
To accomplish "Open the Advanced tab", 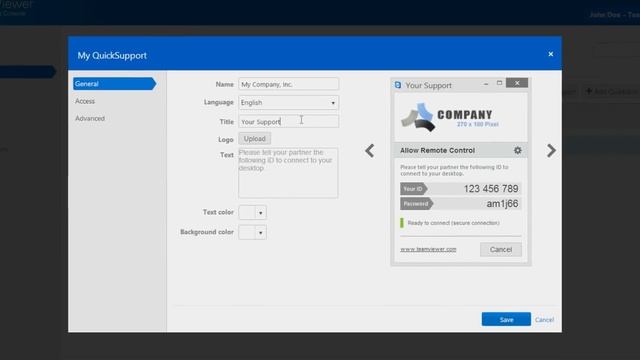I will point(90,118).
